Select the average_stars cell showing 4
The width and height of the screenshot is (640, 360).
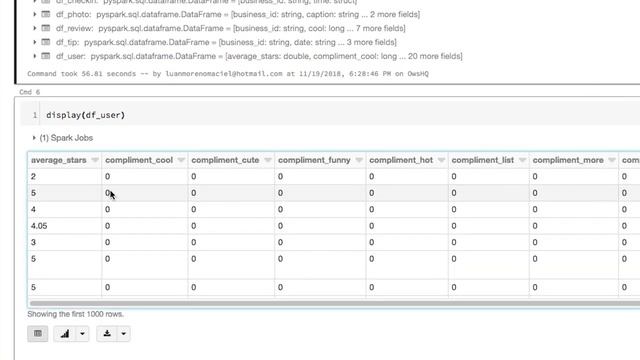click(x=64, y=209)
